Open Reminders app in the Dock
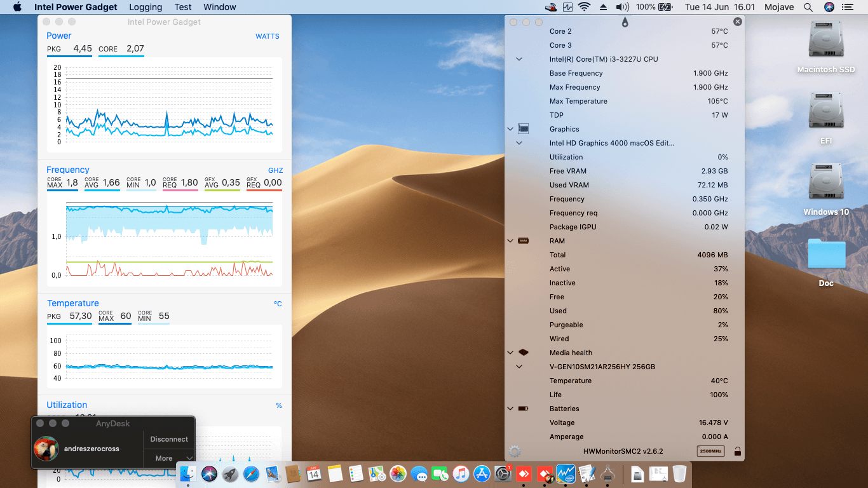The height and width of the screenshot is (488, 868). [356, 473]
